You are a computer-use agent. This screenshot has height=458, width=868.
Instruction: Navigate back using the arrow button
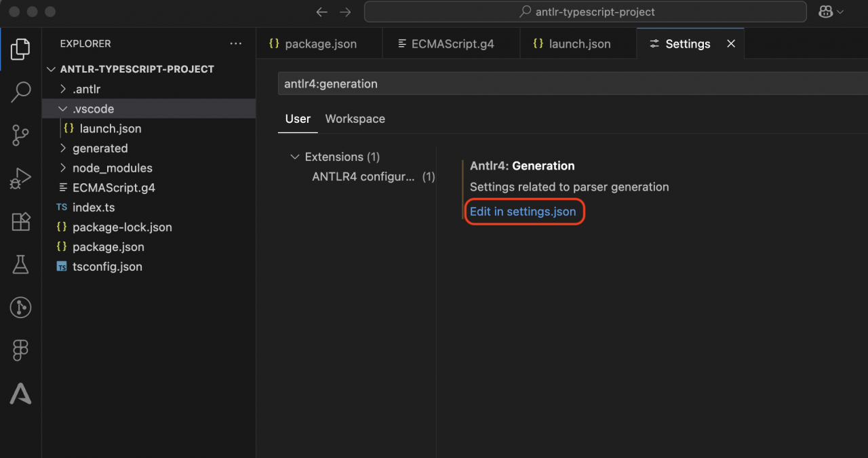pyautogui.click(x=321, y=12)
